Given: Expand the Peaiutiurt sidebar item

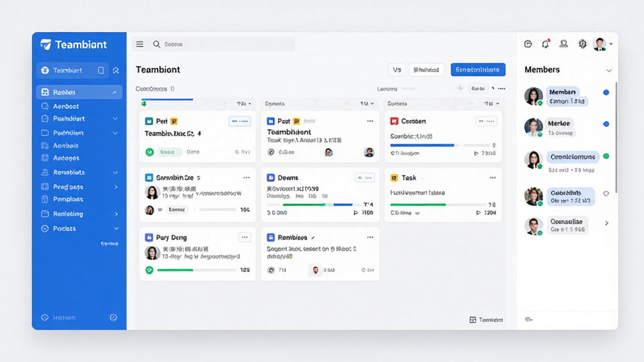Looking at the screenshot, I should (116, 119).
